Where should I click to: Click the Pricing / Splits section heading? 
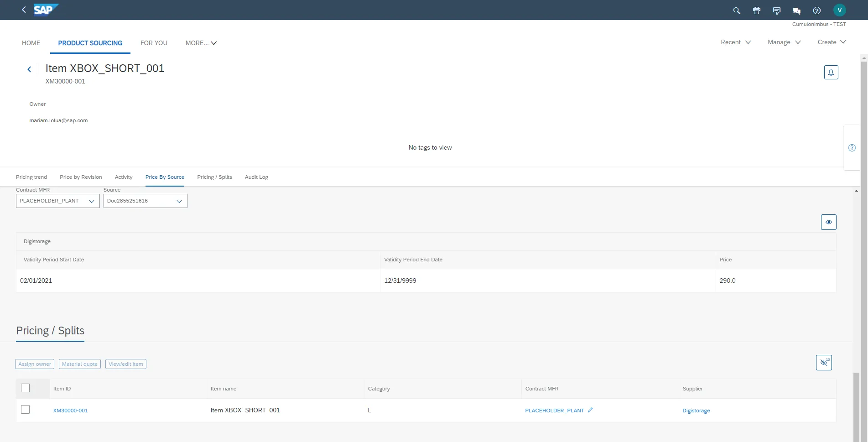[50, 331]
